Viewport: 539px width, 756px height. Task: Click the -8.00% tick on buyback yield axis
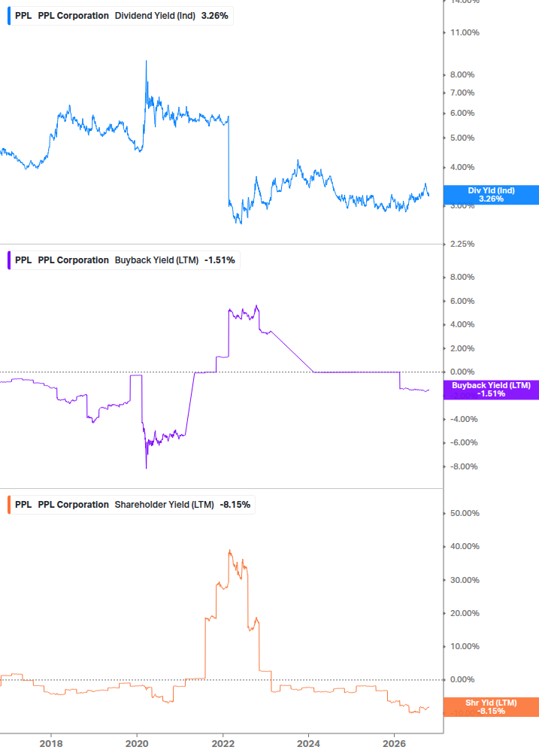tap(464, 466)
